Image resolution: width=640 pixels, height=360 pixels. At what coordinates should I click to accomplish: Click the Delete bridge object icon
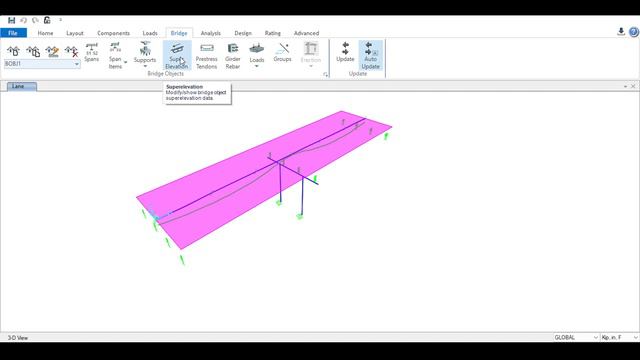coord(71,51)
